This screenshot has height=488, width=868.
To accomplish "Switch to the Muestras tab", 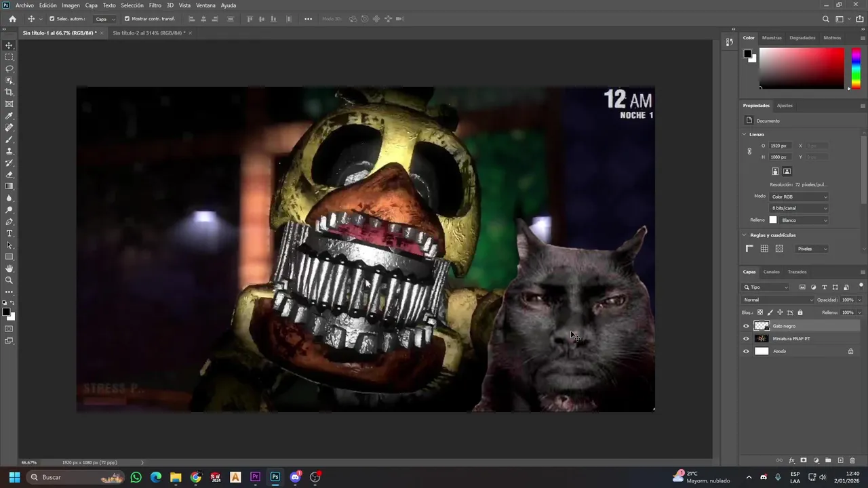I will click(772, 38).
